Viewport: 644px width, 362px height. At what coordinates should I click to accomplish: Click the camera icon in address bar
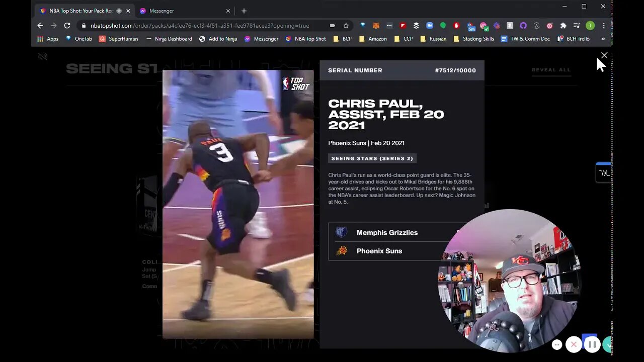pos(333,26)
